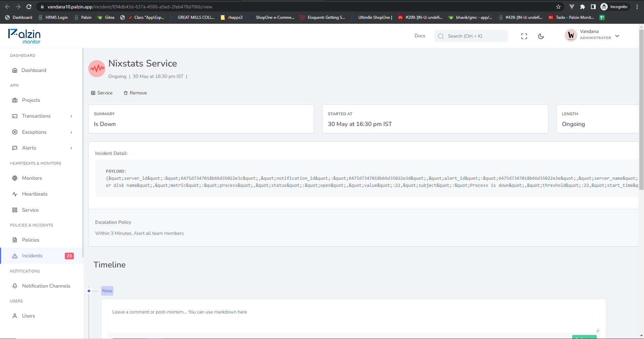This screenshot has width=644, height=339.
Task: Expand the Exceptions submenu chevron
Action: (x=71, y=132)
